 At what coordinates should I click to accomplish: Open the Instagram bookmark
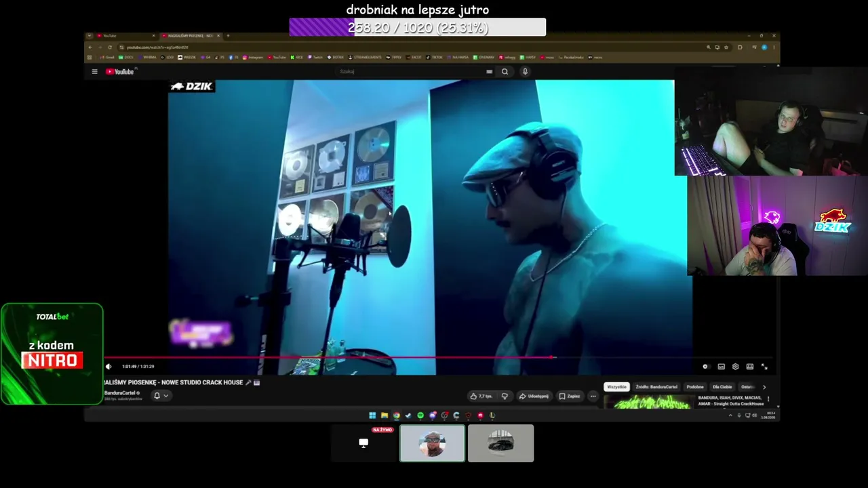[x=253, y=57]
